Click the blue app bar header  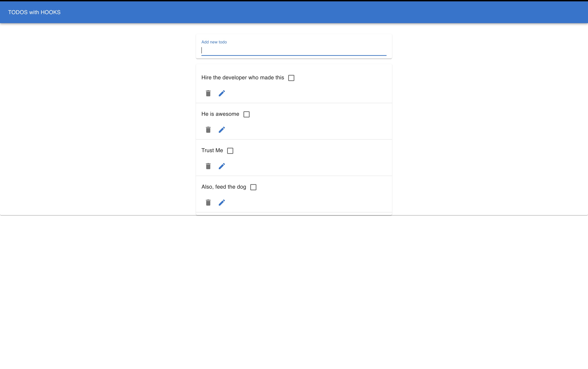317,12
